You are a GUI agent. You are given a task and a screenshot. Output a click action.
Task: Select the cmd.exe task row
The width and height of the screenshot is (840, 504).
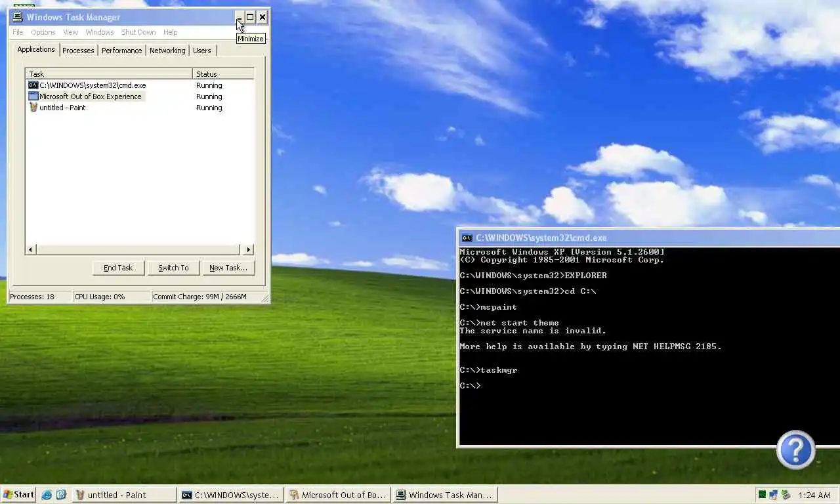point(140,85)
